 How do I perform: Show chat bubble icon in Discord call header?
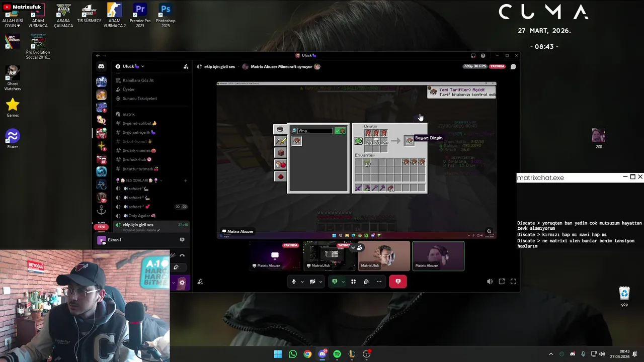click(513, 66)
